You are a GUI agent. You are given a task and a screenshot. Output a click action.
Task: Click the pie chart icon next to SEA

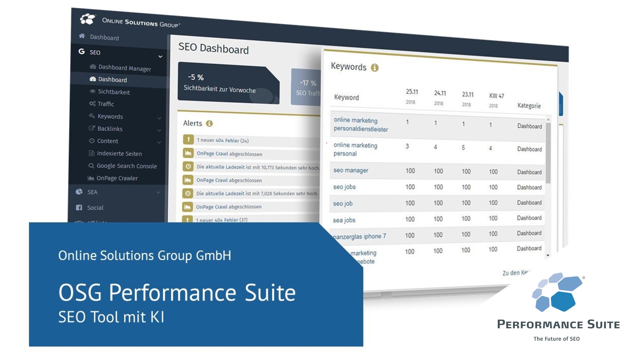[79, 192]
